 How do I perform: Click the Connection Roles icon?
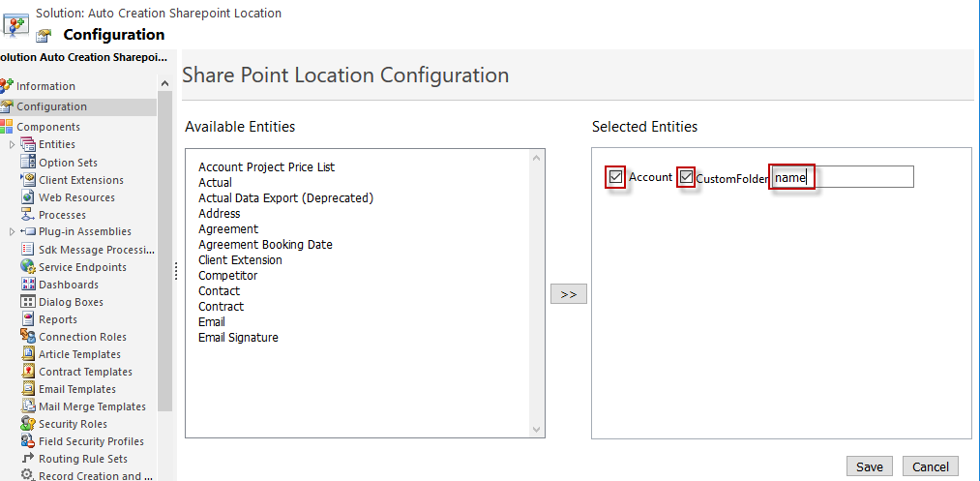tap(28, 337)
